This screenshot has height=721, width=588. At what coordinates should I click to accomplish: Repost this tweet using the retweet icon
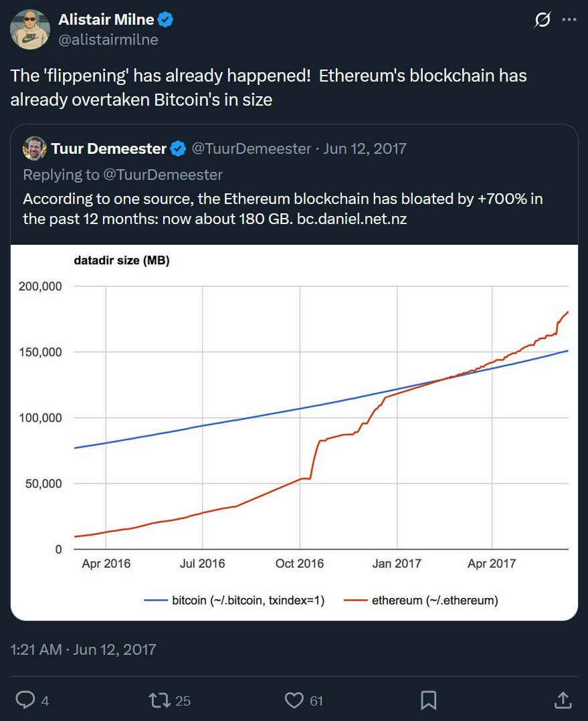(x=159, y=700)
